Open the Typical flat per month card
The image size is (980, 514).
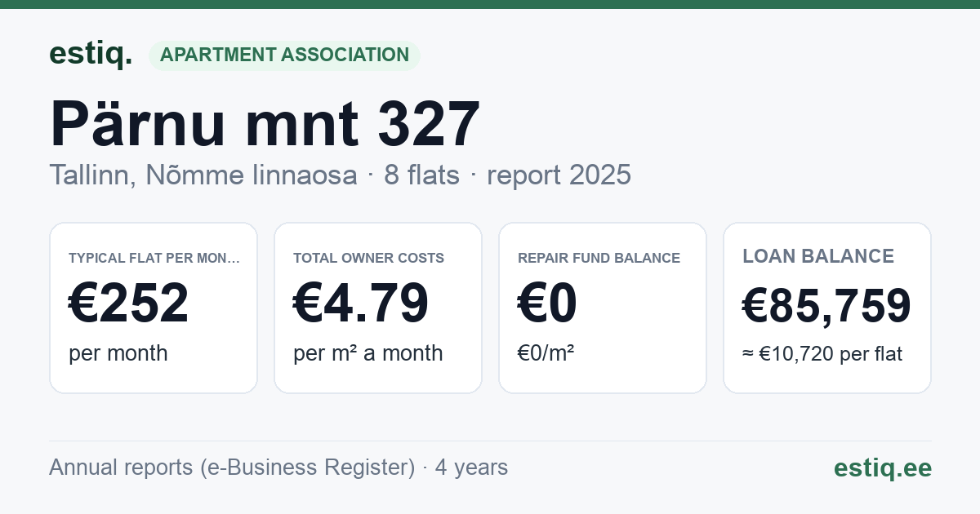(x=154, y=308)
